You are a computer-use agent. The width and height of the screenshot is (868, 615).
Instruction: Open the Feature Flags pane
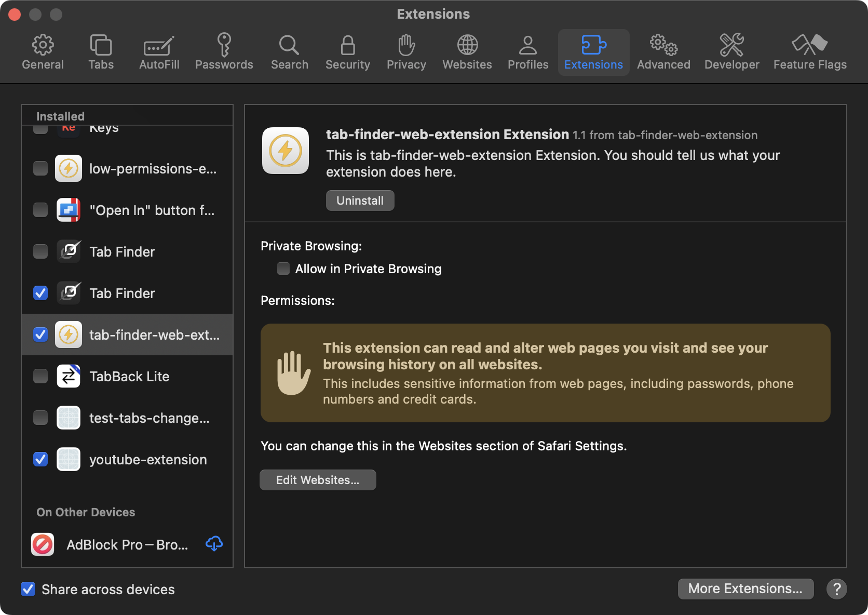pyautogui.click(x=809, y=52)
